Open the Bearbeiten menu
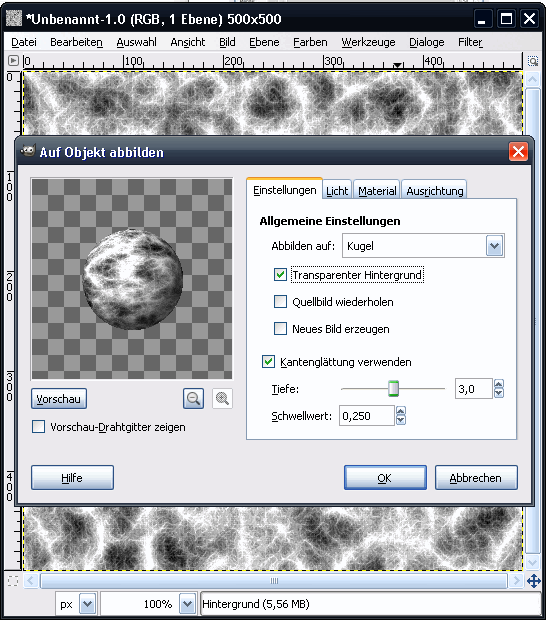Screen dimensions: 546x620 (76, 42)
